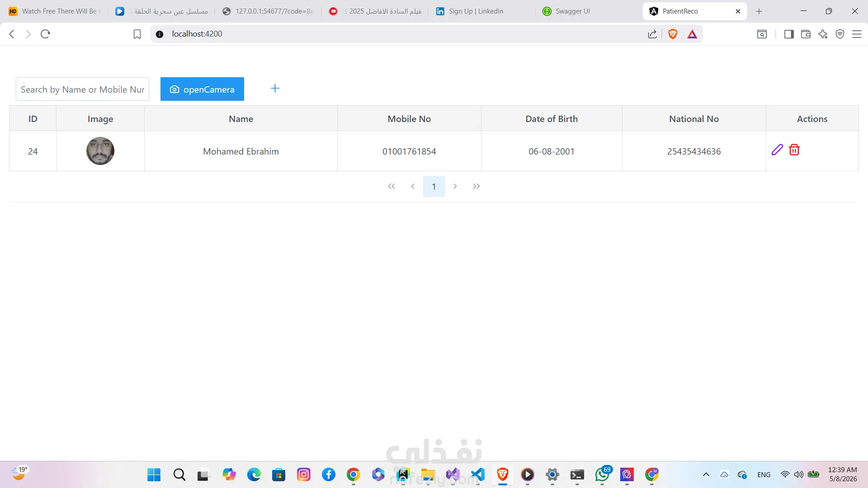The height and width of the screenshot is (488, 868).
Task: Focus the Search by Name or Mobile field
Action: [82, 89]
